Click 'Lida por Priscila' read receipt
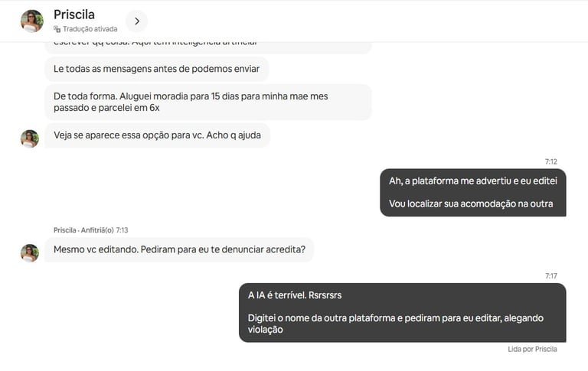 [x=532, y=350]
